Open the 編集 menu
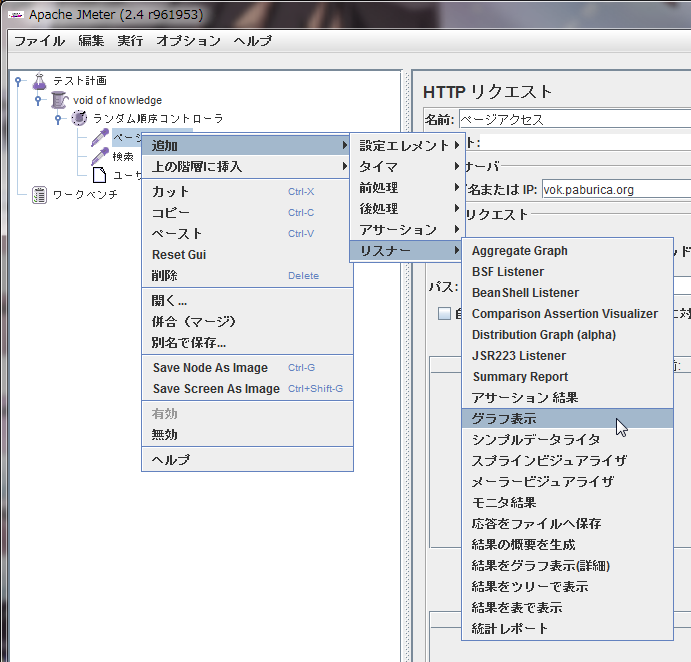 (x=91, y=41)
